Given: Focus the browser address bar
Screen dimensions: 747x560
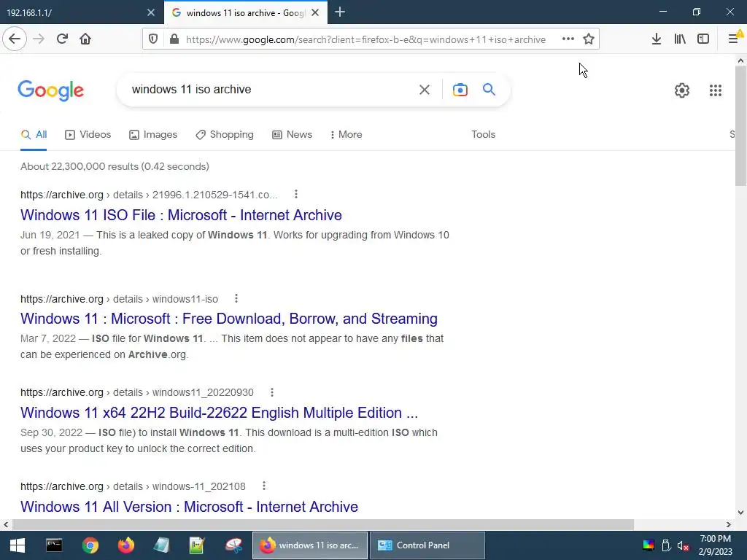Looking at the screenshot, I should [x=365, y=39].
